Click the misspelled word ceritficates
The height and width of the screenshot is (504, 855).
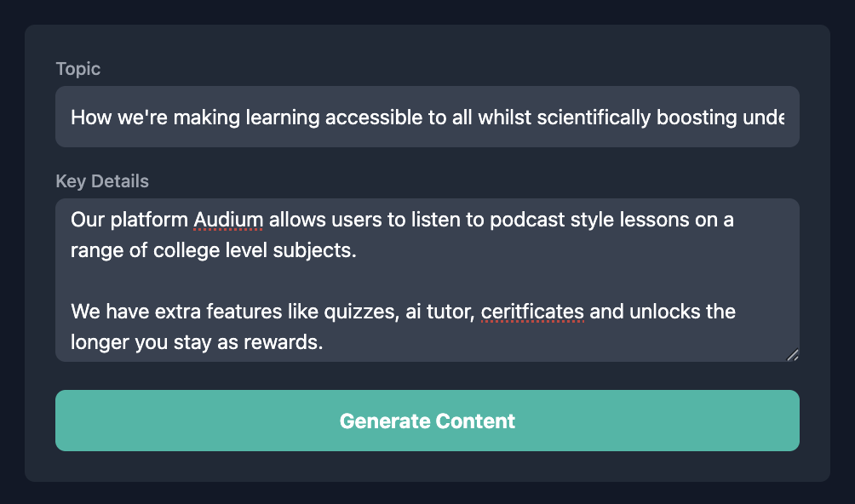pyautogui.click(x=532, y=312)
